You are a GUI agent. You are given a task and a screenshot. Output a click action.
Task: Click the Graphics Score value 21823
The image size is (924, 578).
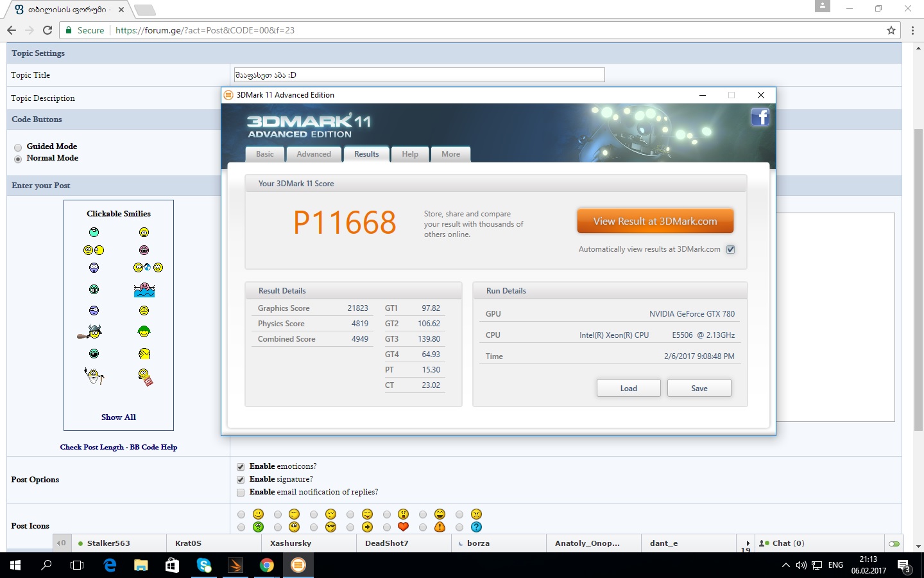tap(358, 308)
